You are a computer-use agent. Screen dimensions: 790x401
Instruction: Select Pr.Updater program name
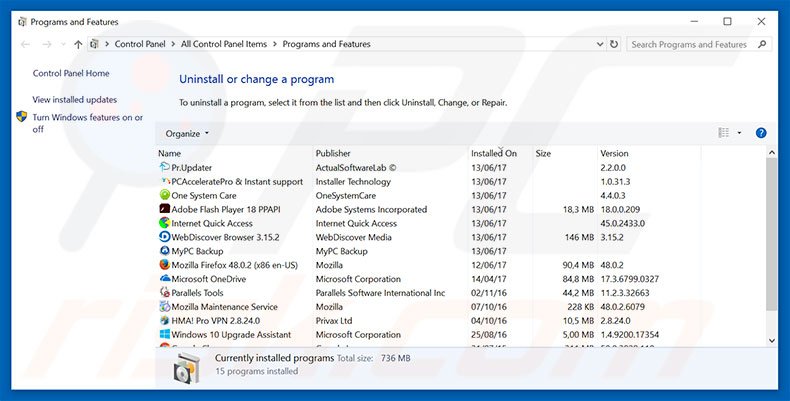click(191, 168)
